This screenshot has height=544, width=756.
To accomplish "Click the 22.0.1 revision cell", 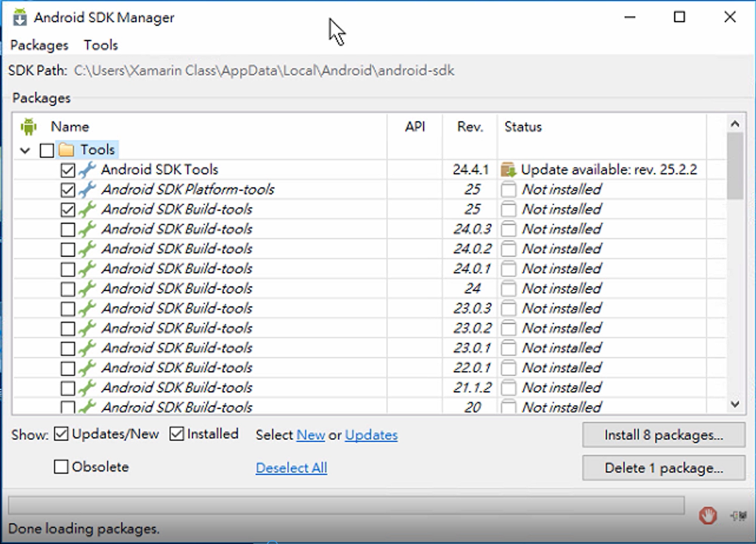I will (472, 368).
